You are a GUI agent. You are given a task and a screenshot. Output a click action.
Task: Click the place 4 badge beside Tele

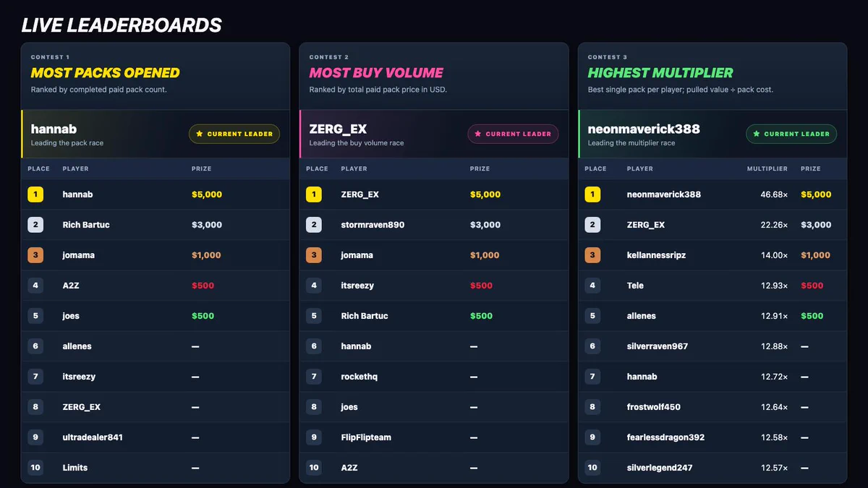point(592,286)
